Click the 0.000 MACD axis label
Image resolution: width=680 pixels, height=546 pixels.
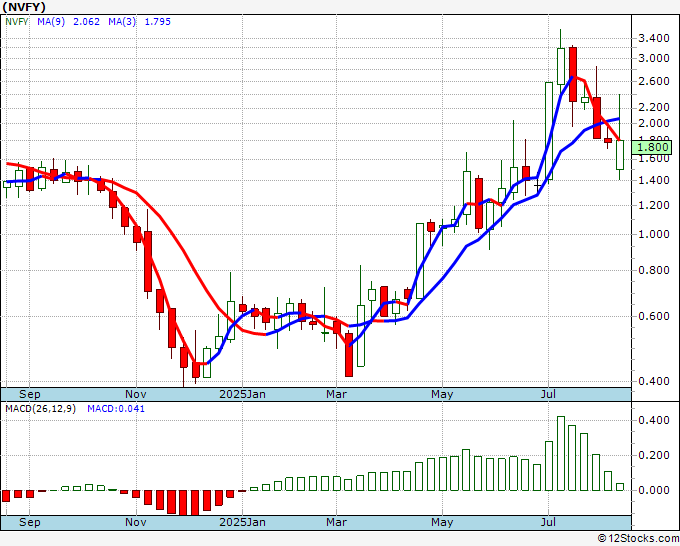tap(654, 490)
